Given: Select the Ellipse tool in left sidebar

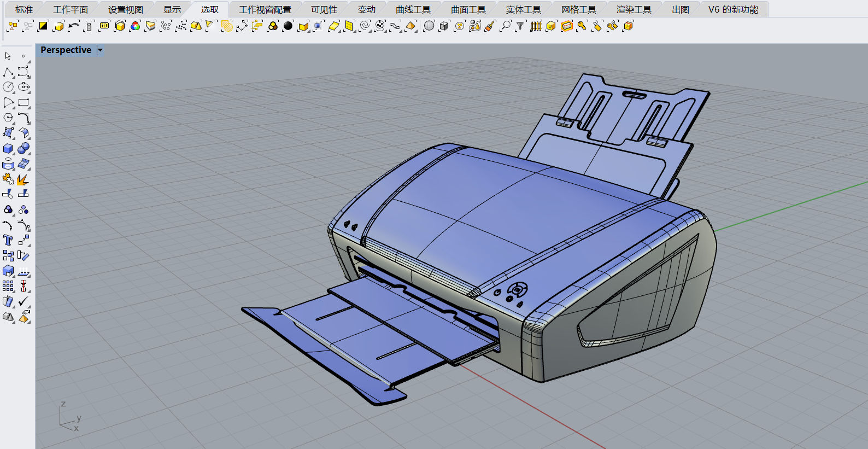Looking at the screenshot, I should pyautogui.click(x=24, y=87).
